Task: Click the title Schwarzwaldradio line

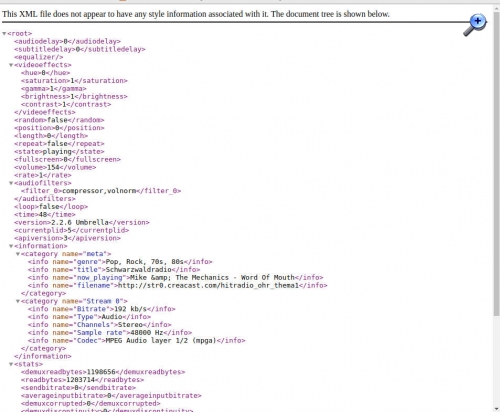Action: 114,270
